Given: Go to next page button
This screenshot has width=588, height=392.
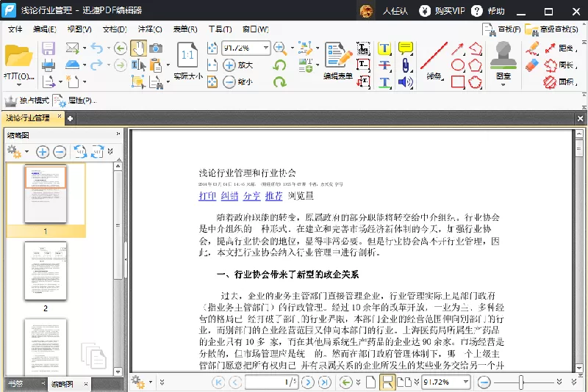Looking at the screenshot, I should (308, 382).
